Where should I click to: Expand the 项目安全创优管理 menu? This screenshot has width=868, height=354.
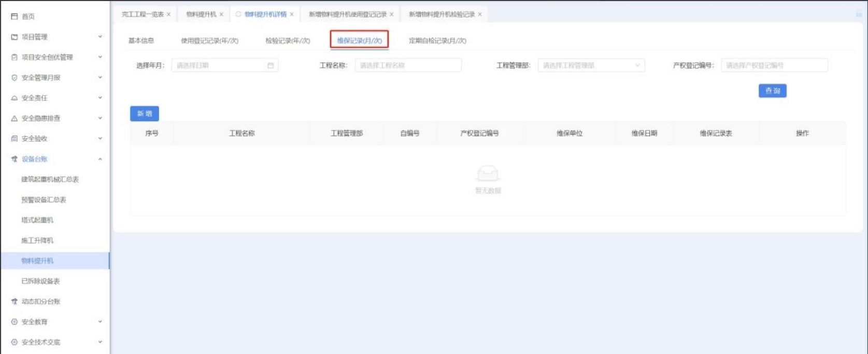coord(100,57)
